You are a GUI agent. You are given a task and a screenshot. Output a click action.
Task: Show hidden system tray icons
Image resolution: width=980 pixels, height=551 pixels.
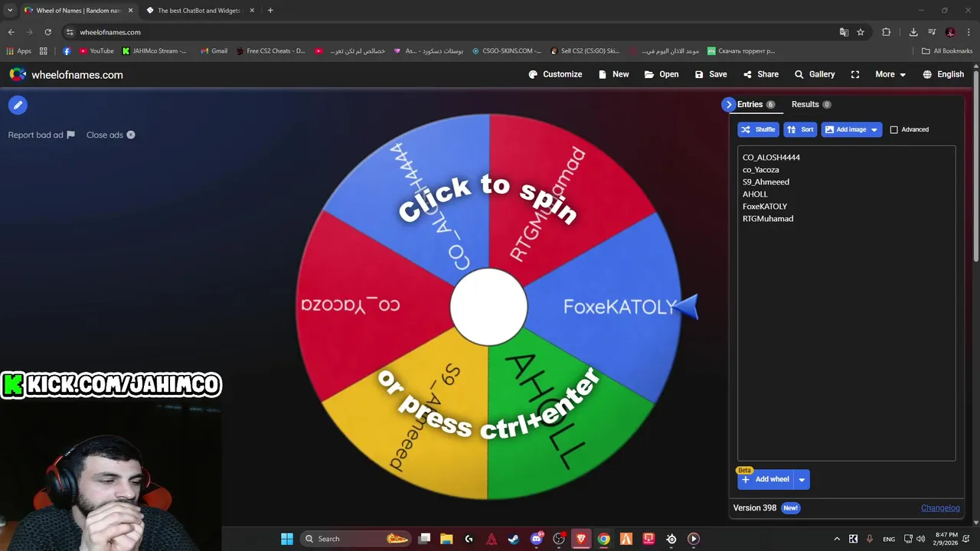pos(837,539)
